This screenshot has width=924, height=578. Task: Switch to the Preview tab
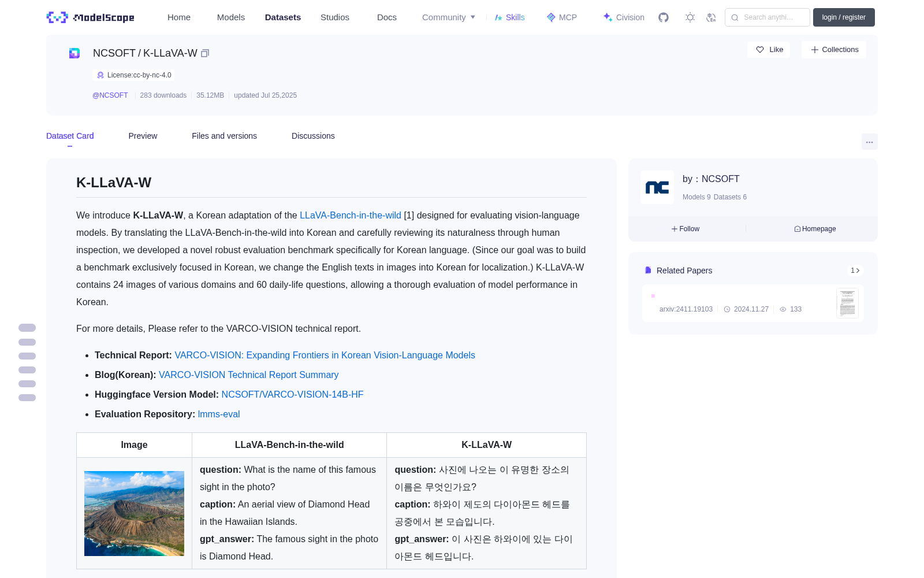[143, 136]
